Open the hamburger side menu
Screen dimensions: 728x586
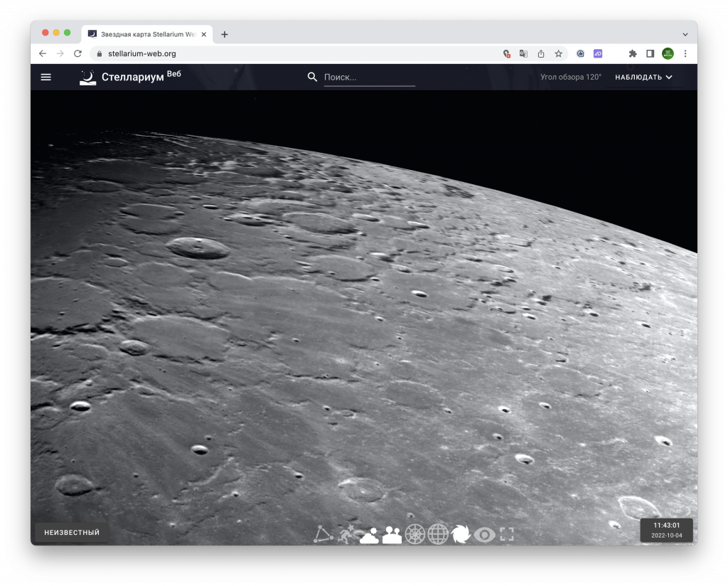point(46,77)
